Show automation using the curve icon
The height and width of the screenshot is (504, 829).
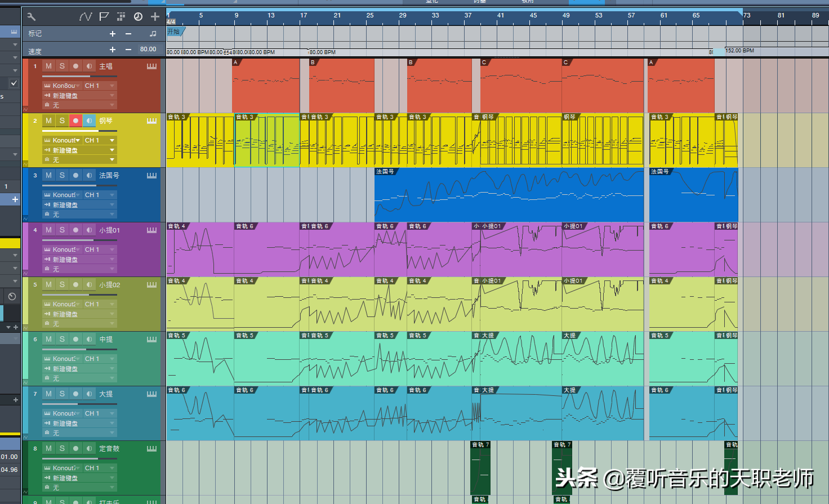[86, 17]
